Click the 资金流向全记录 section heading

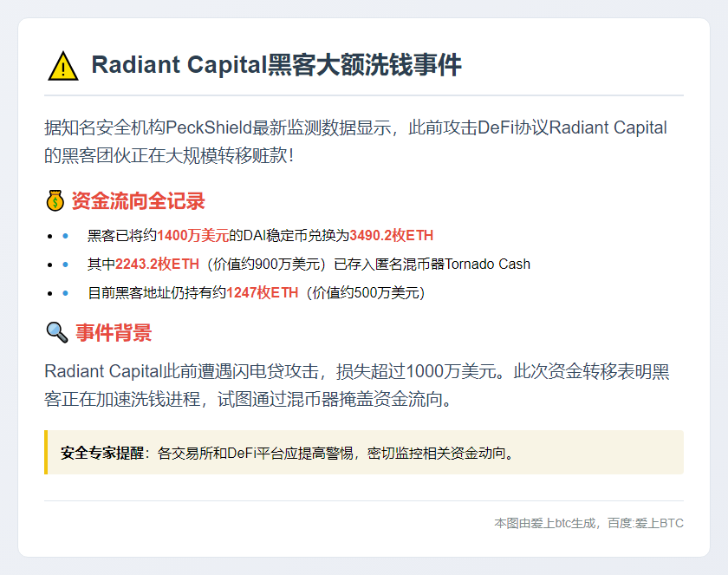coord(138,202)
